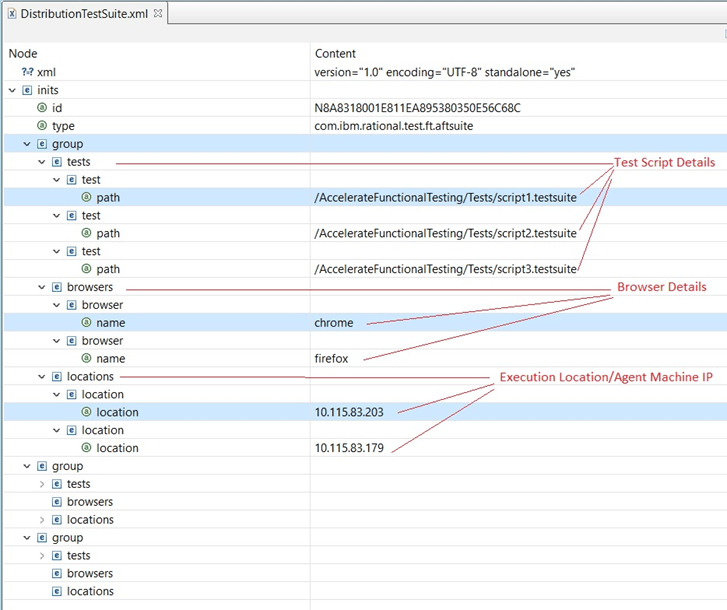
Task: Collapse the browser node containing chrome
Action: (x=57, y=305)
